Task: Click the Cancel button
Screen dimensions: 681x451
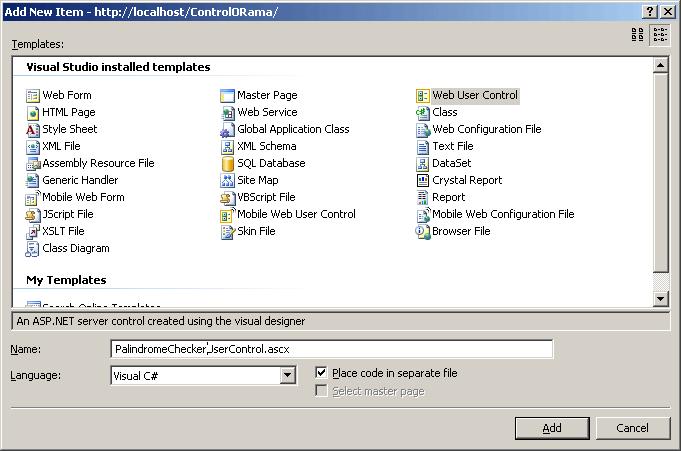Action: [633, 428]
